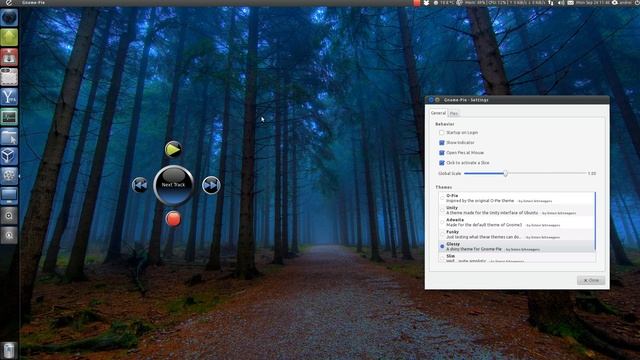Enable the Startup on Login checkbox
Viewport: 640px width, 360px height.
441,133
